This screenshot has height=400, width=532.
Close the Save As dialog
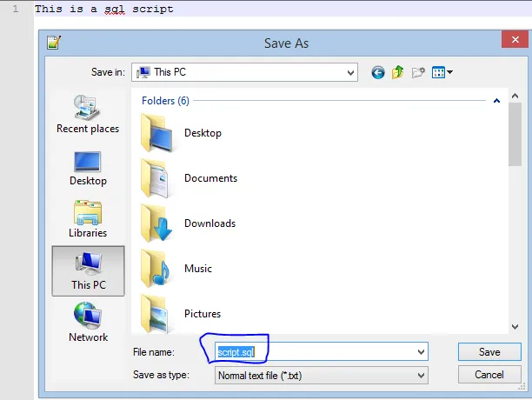point(515,39)
